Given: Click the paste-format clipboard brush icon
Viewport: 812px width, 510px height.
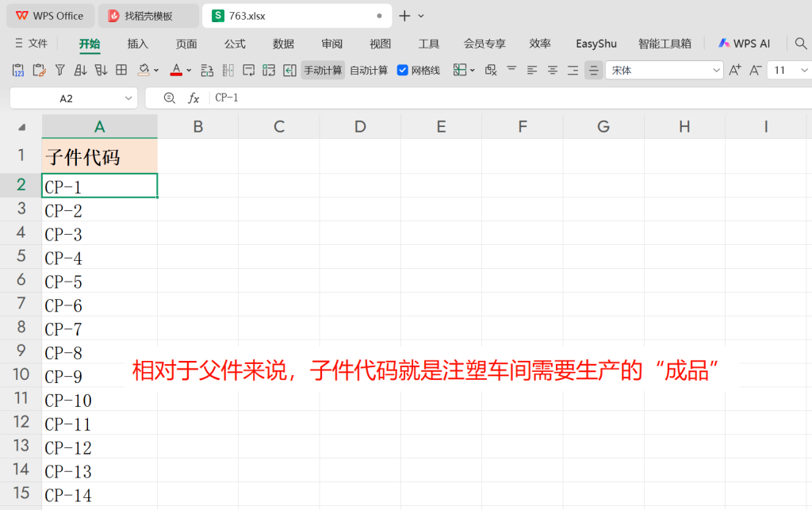Looking at the screenshot, I should 39,70.
